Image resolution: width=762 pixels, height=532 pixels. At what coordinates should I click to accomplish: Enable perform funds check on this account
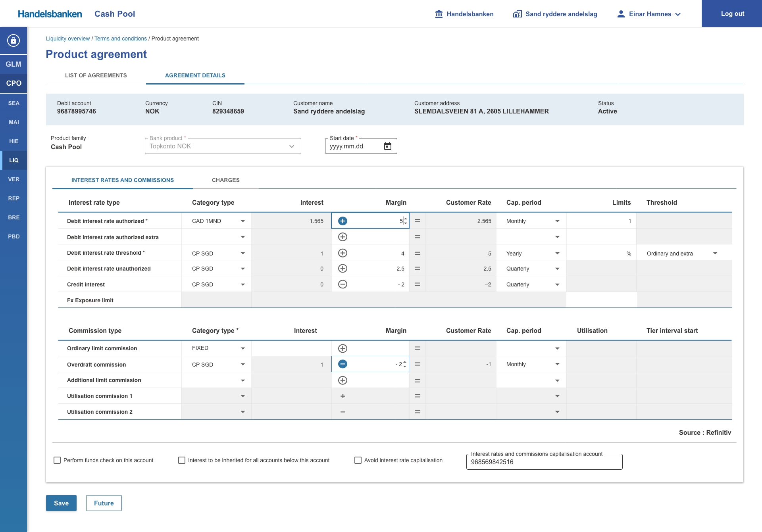point(56,460)
